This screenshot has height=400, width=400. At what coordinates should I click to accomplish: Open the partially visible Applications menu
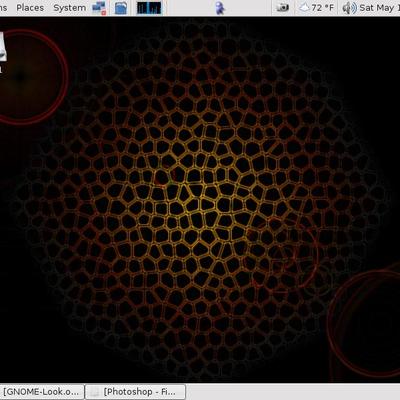pos(4,8)
